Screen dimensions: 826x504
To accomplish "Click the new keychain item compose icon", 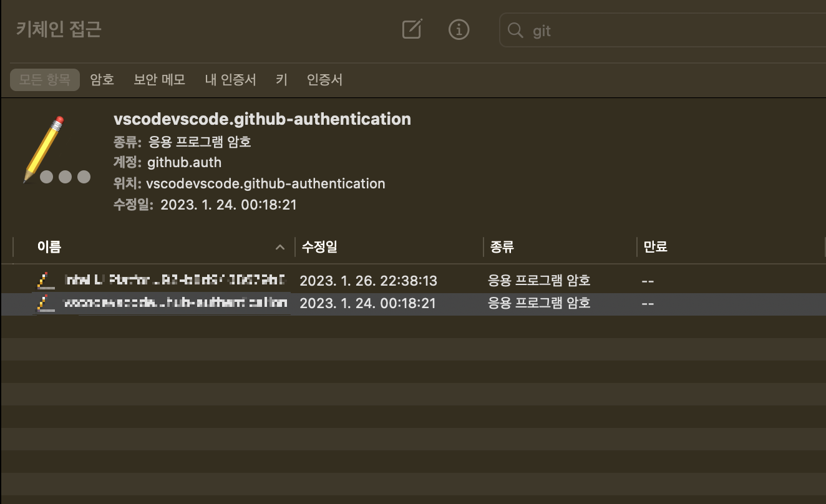I will 412,29.
